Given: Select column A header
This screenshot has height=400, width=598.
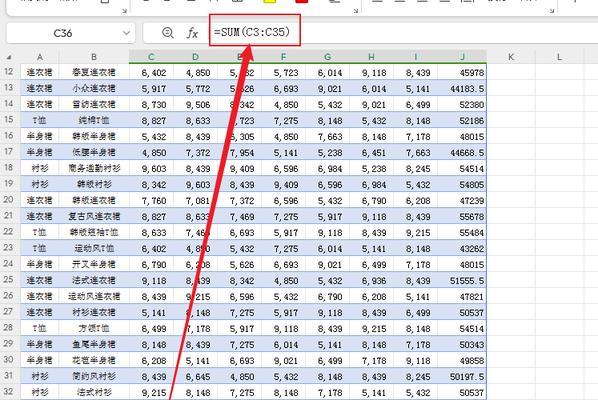Looking at the screenshot, I should coord(40,57).
